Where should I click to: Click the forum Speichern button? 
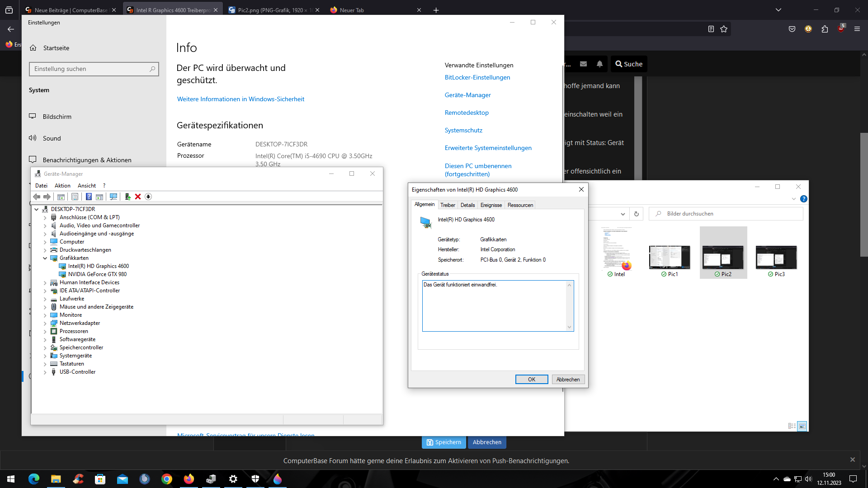pos(444,442)
